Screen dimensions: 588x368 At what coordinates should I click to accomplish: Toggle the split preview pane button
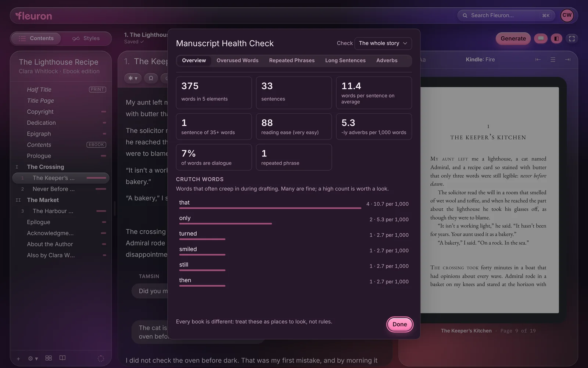click(556, 38)
